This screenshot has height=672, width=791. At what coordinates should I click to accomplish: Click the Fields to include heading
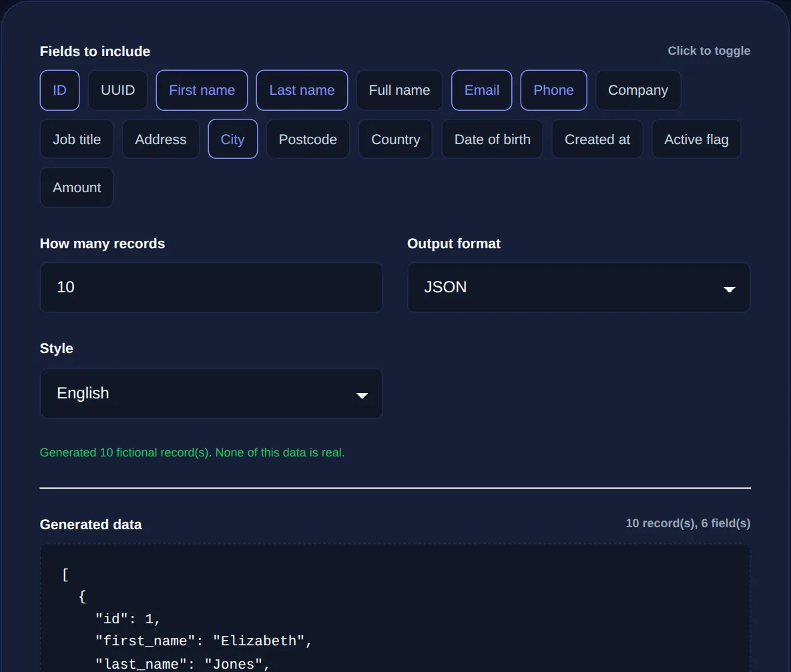point(95,51)
